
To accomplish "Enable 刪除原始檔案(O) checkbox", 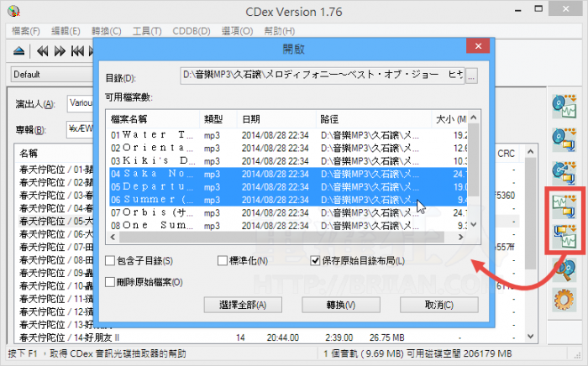I will point(110,282).
